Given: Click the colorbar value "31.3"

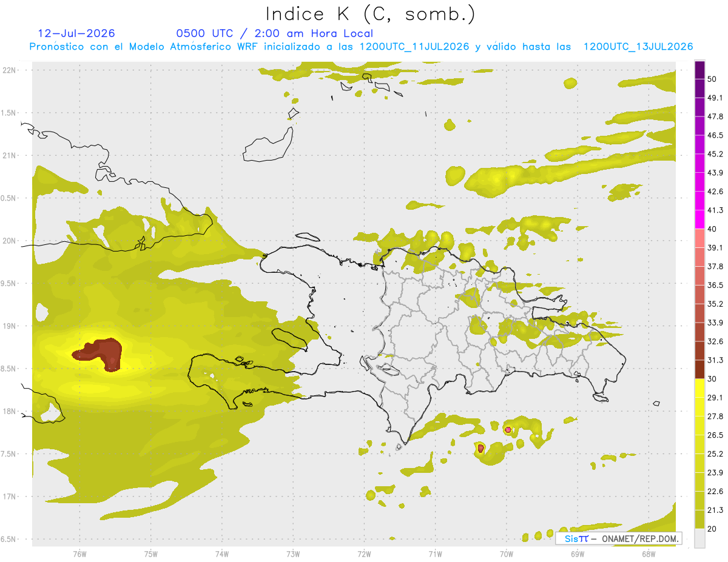Looking at the screenshot, I should pos(715,360).
